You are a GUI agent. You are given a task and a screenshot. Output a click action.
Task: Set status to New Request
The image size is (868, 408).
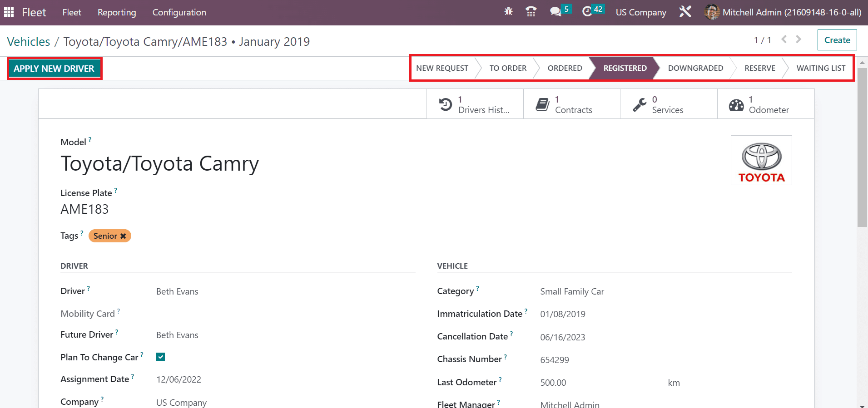(442, 68)
